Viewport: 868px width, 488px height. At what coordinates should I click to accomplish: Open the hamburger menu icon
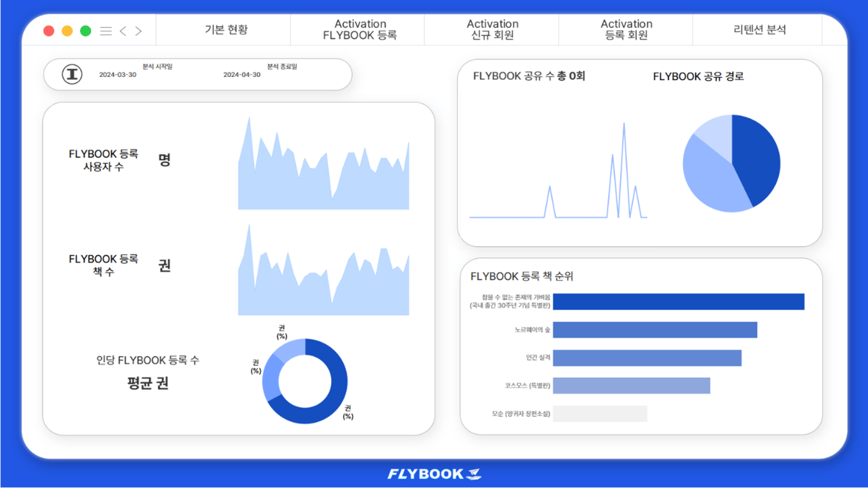tap(106, 31)
